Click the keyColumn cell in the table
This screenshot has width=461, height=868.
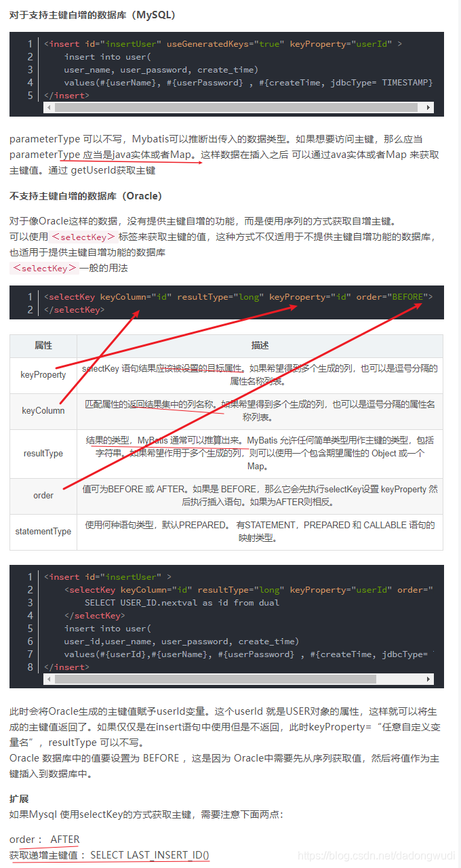pos(43,411)
